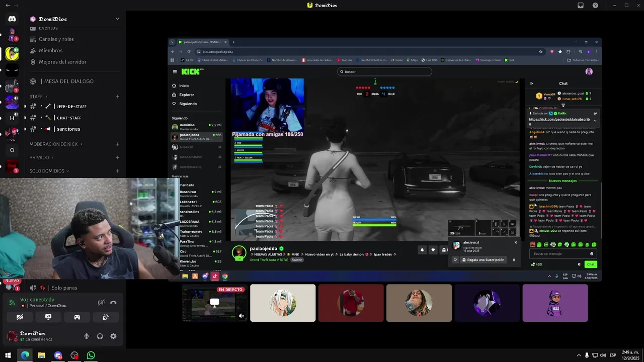Collapse the STAFF channel category
Viewport: 644px width, 362px height.
[38, 97]
